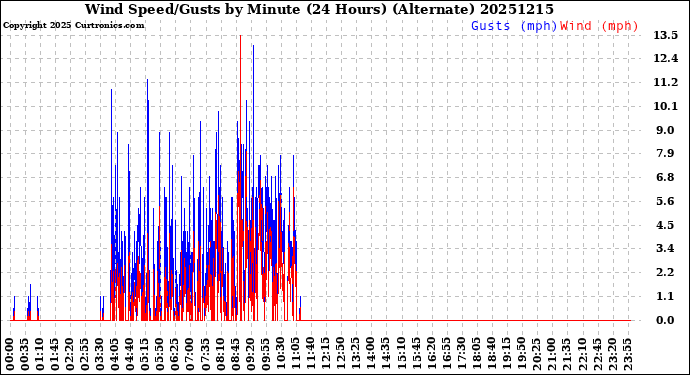Click the 19:50 time label
The width and height of the screenshot is (690, 375).
pyautogui.click(x=521, y=355)
